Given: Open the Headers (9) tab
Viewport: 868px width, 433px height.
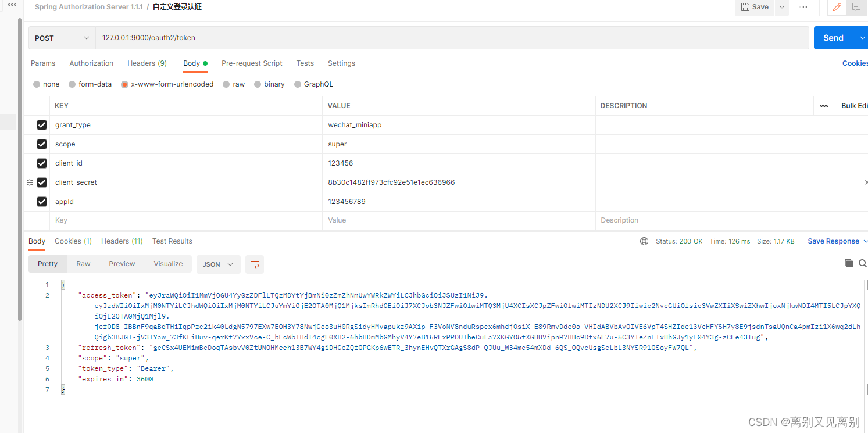Looking at the screenshot, I should [x=147, y=63].
